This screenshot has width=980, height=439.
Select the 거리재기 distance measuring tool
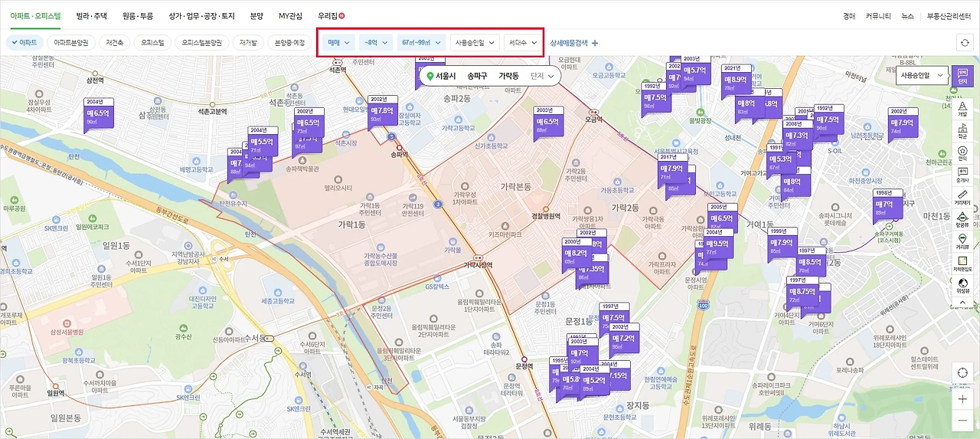(x=962, y=197)
